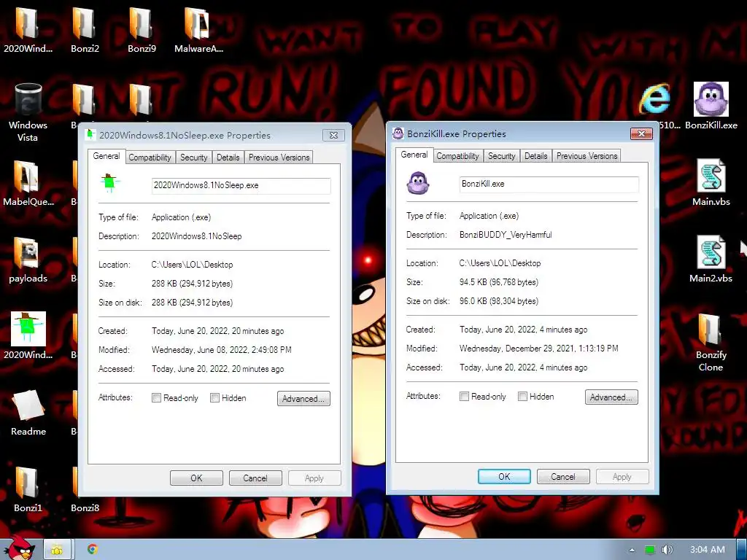
Task: Select General tab in BonziKill.exe Properties
Action: click(414, 155)
